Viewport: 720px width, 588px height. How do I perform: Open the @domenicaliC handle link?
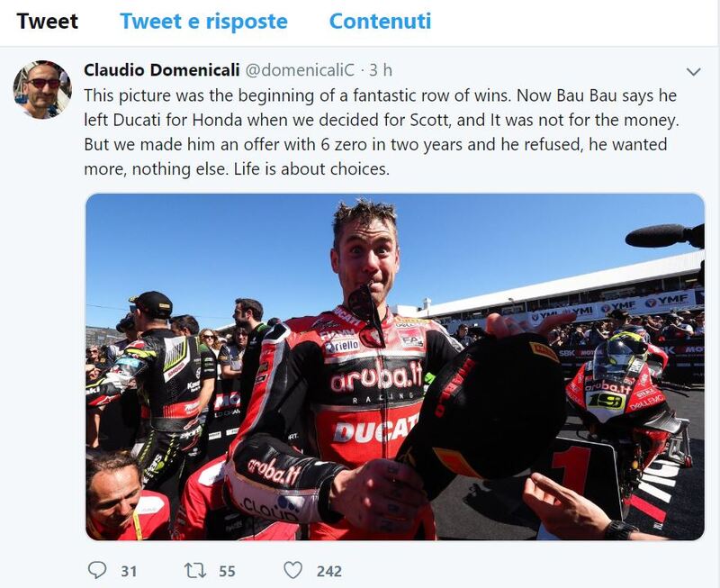click(300, 70)
